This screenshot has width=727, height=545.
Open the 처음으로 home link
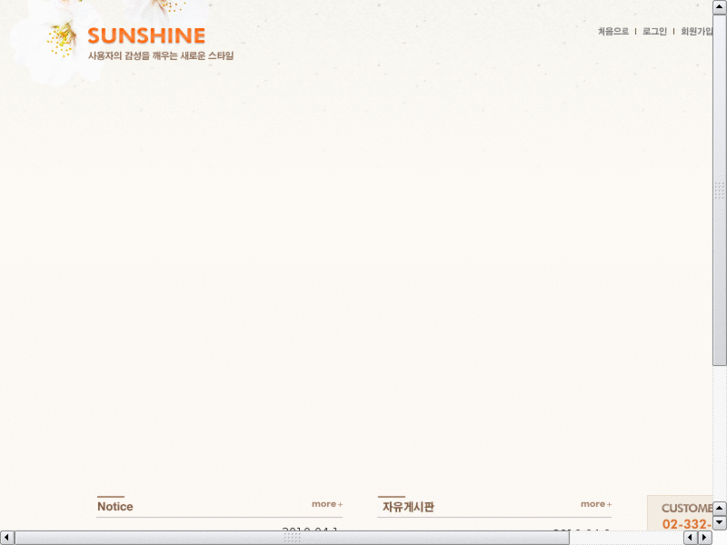pyautogui.click(x=613, y=31)
